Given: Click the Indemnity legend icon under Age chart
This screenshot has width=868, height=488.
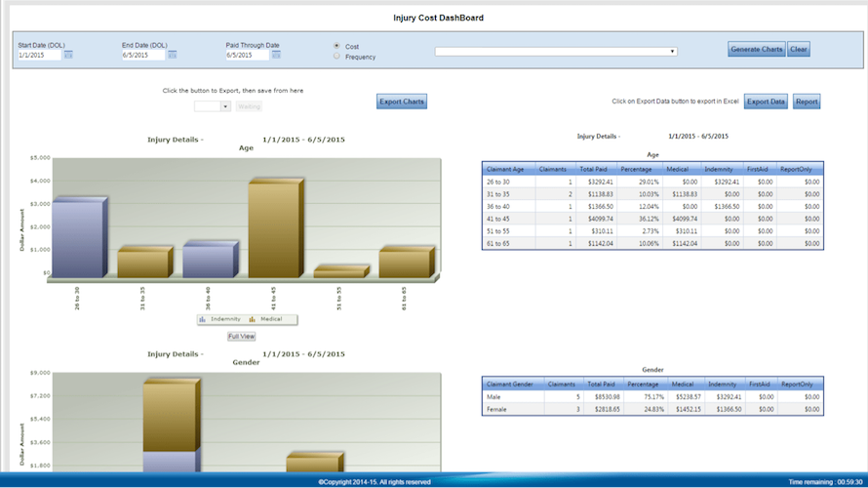Looking at the screenshot, I should pyautogui.click(x=203, y=319).
